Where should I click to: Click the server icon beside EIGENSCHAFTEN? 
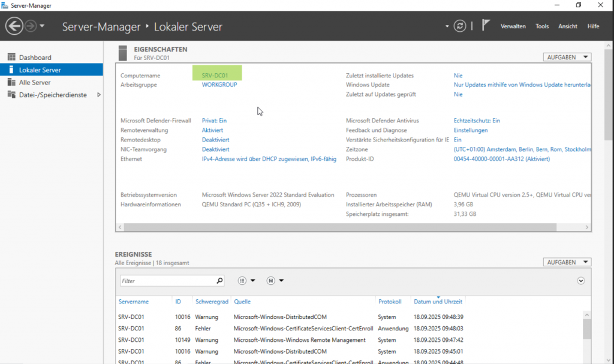tap(123, 53)
